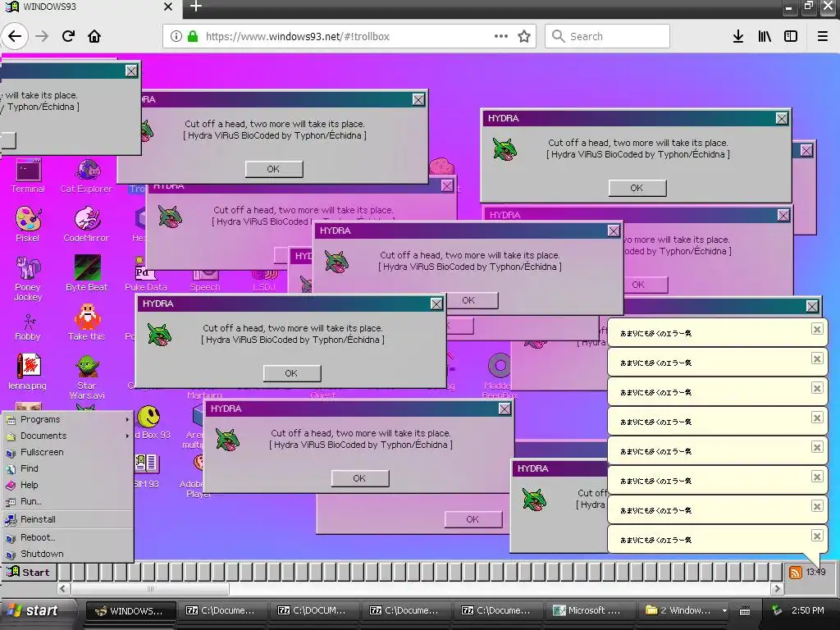The height and width of the screenshot is (630, 840).
Task: Click the on-screen keyboard tray icon
Action: (x=745, y=610)
